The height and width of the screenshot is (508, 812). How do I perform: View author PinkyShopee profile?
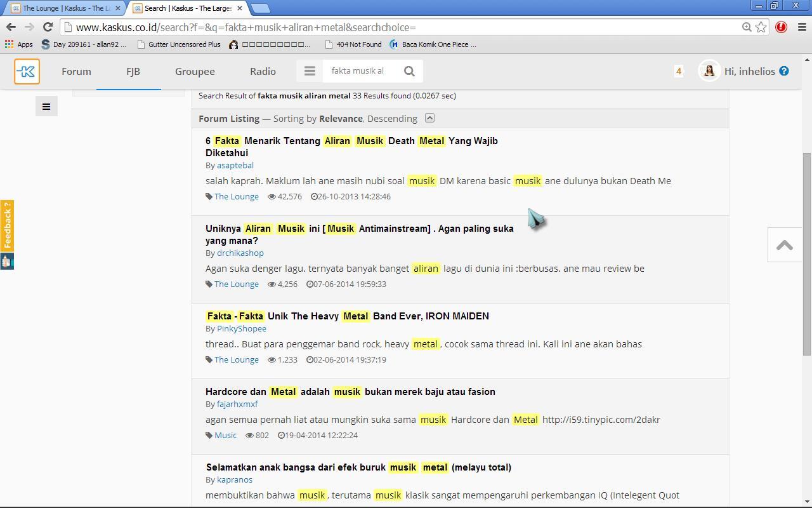pos(242,328)
